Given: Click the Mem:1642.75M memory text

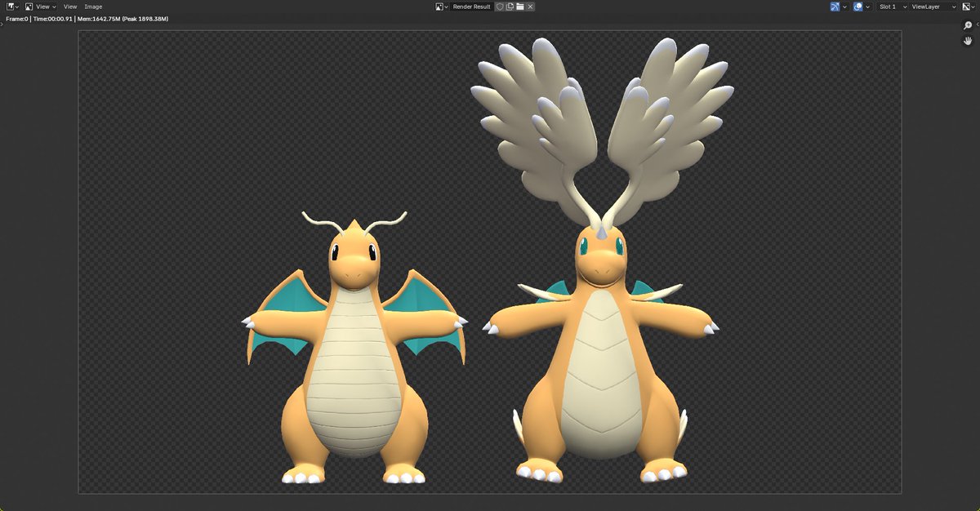Looking at the screenshot, I should [98, 18].
